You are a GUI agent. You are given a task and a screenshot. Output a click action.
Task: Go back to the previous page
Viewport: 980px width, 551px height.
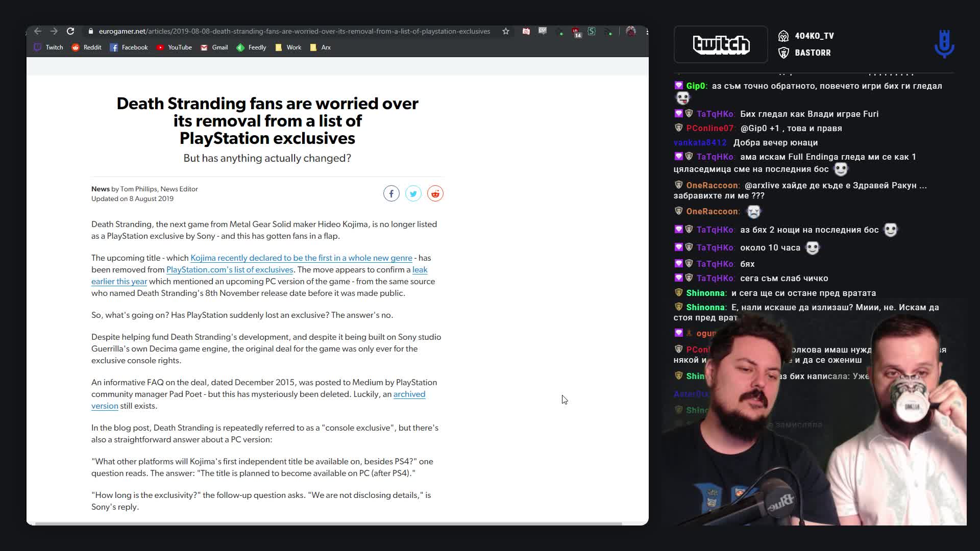click(x=38, y=31)
